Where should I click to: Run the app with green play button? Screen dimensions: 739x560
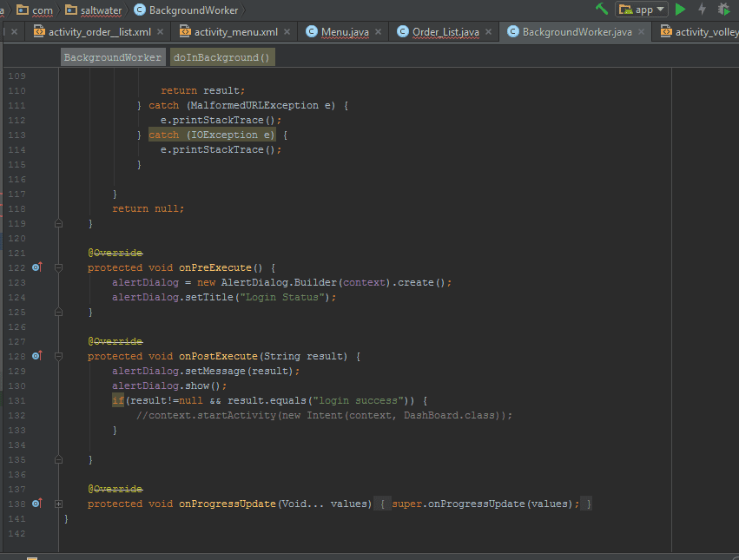(680, 10)
